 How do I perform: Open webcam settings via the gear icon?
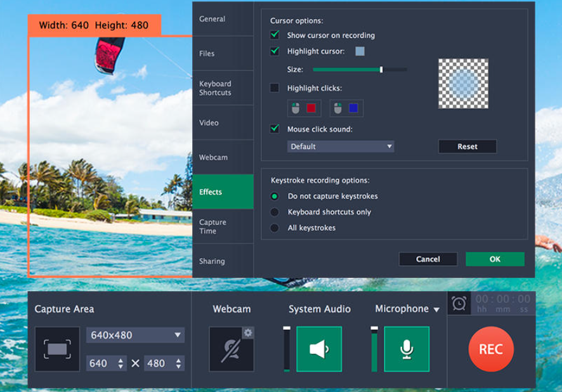[x=248, y=332]
